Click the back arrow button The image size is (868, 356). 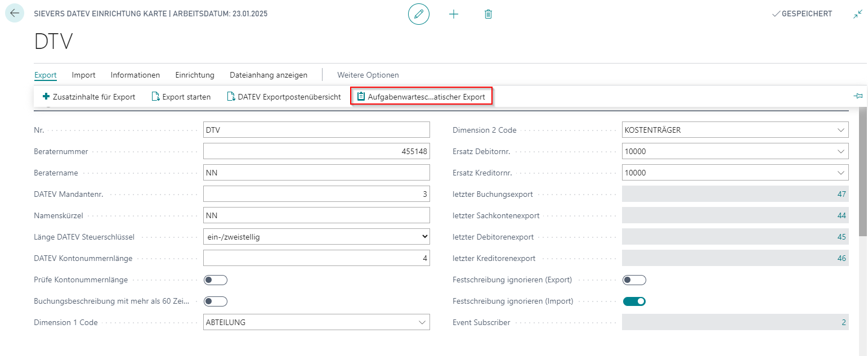tap(14, 13)
